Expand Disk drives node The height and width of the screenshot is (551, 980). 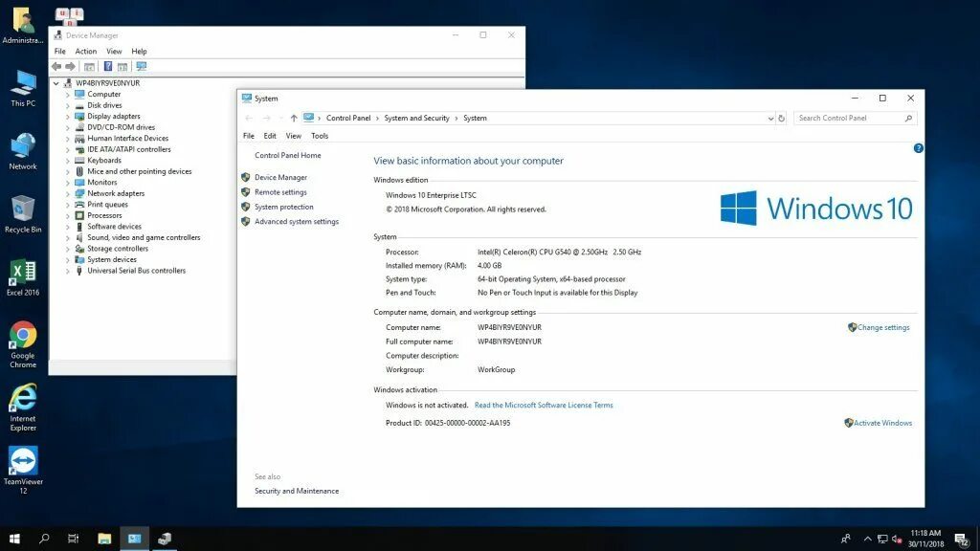click(68, 105)
